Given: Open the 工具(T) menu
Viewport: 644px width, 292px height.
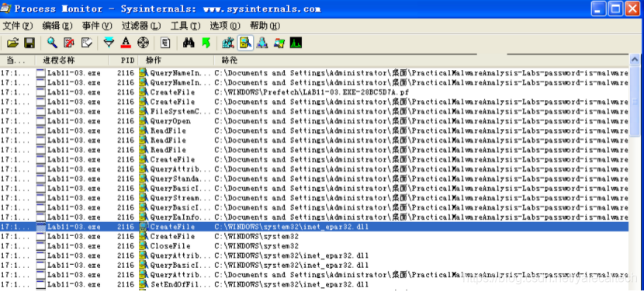Looking at the screenshot, I should point(185,26).
